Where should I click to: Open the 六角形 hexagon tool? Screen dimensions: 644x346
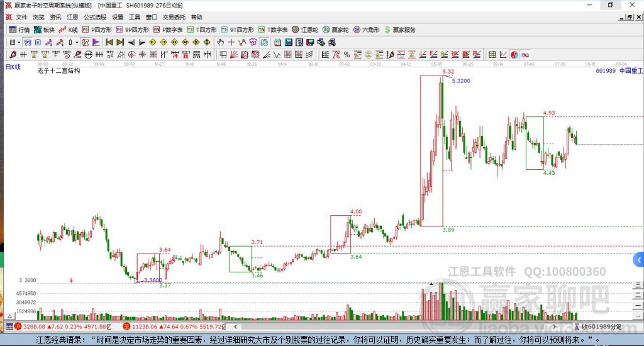click(x=367, y=30)
